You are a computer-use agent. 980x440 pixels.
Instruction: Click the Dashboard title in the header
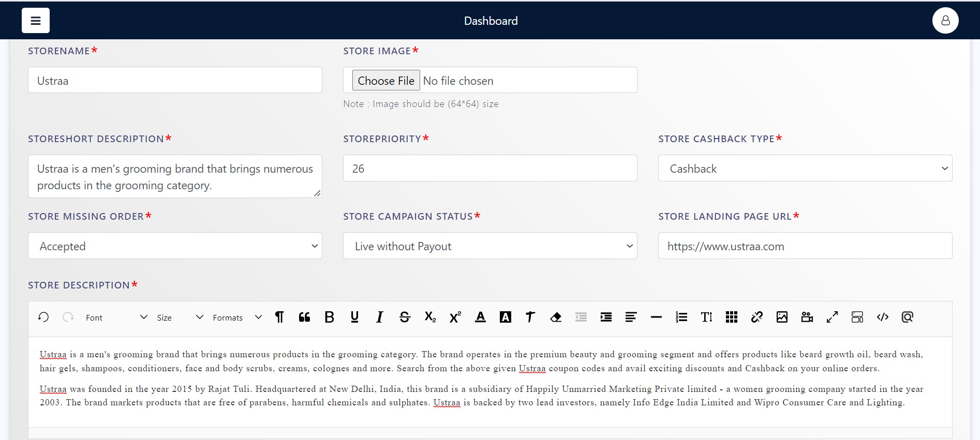[x=491, y=21]
